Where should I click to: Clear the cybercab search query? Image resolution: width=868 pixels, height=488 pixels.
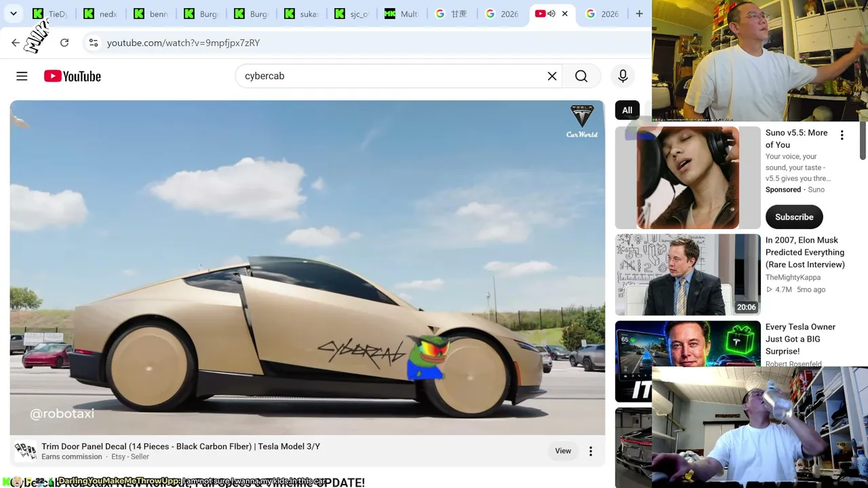pos(552,76)
